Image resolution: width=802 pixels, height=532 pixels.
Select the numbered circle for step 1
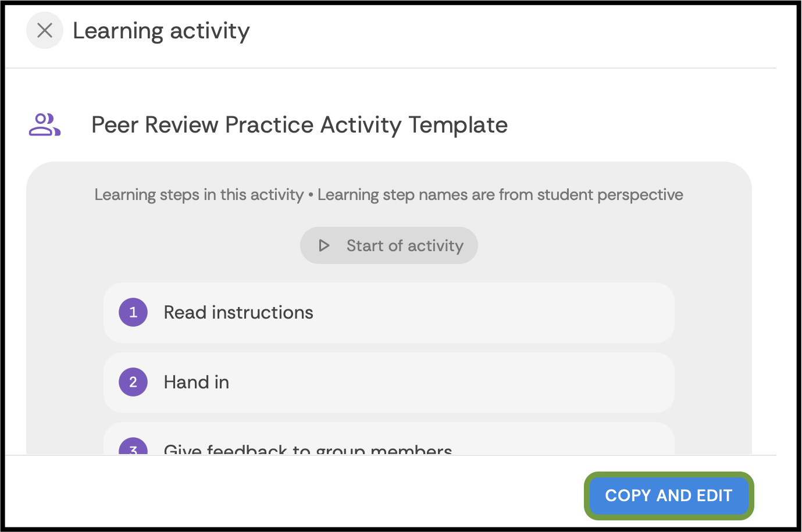[x=133, y=312]
